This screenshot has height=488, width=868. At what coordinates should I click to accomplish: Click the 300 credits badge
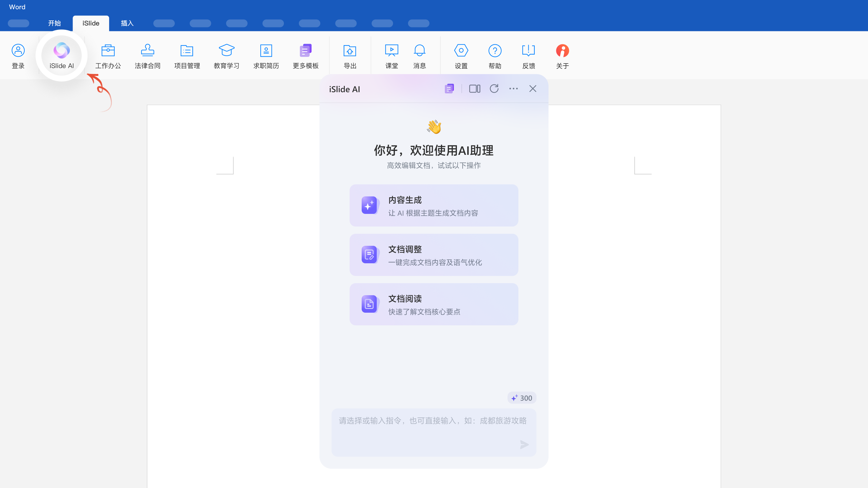[522, 398]
